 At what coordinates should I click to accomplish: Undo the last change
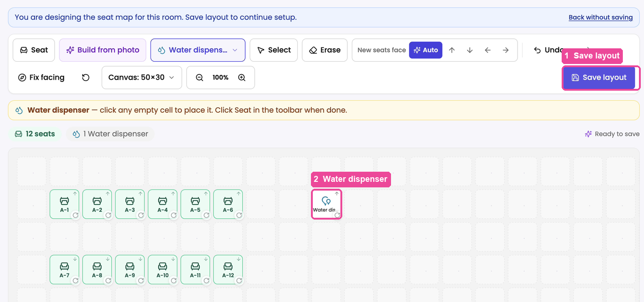click(548, 50)
